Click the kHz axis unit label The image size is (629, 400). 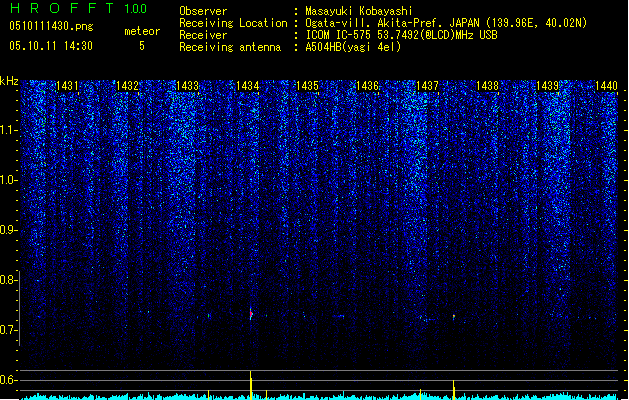pos(9,81)
